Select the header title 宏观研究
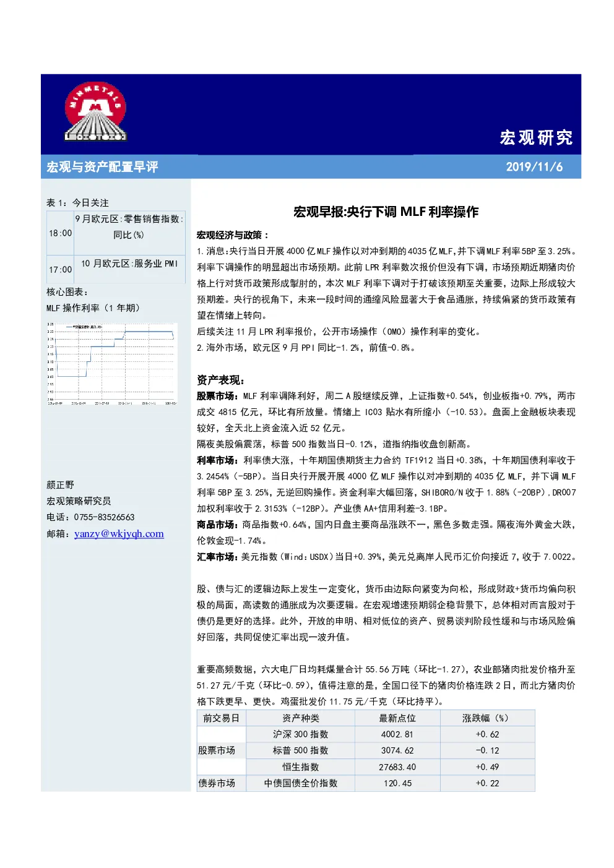This screenshot has height=868, width=614. [536, 137]
